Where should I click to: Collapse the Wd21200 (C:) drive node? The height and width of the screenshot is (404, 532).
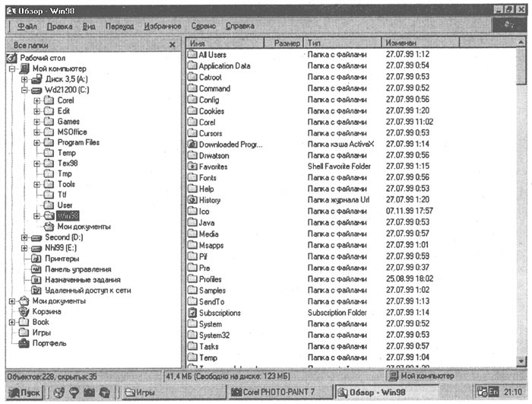point(24,90)
